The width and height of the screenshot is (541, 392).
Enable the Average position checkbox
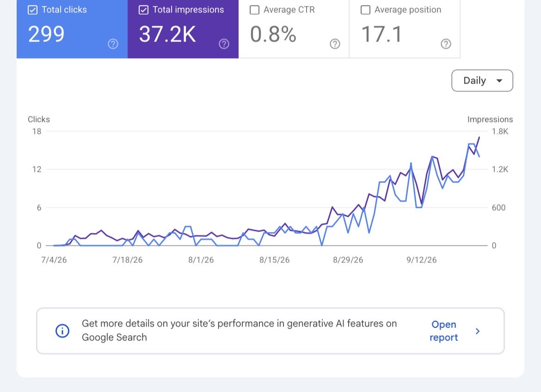tap(365, 10)
